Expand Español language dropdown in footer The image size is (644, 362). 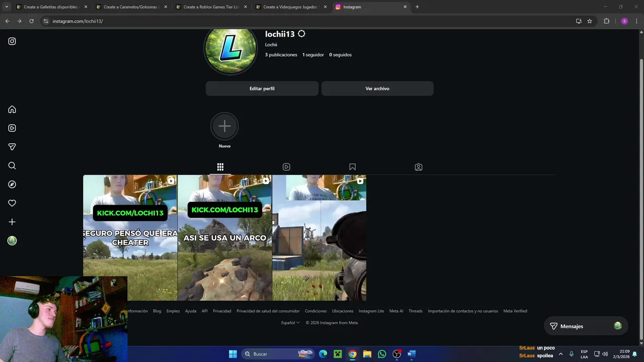click(290, 323)
